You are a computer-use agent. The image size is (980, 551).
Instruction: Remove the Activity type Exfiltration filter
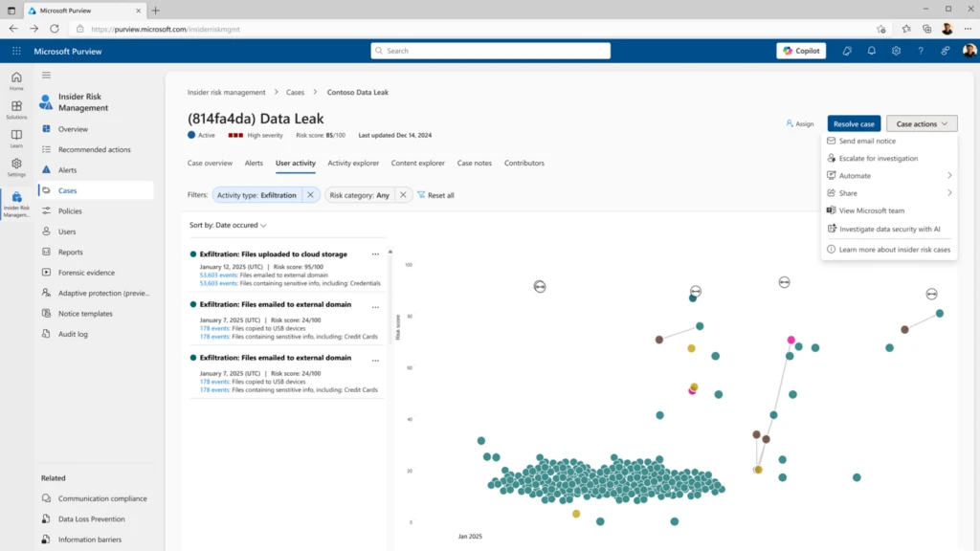[x=310, y=195]
